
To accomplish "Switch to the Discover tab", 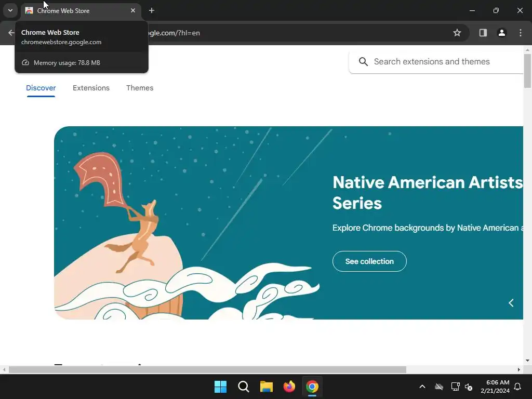I will pyautogui.click(x=41, y=88).
